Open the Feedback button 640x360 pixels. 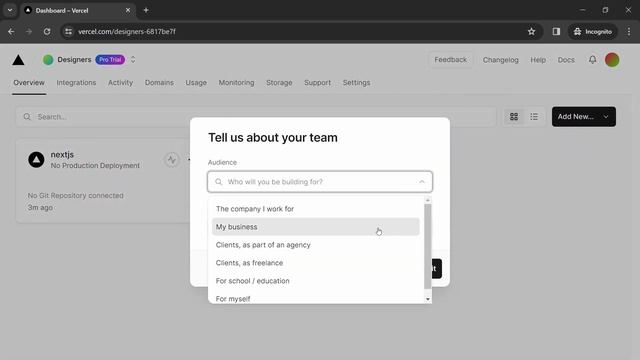coord(450,60)
